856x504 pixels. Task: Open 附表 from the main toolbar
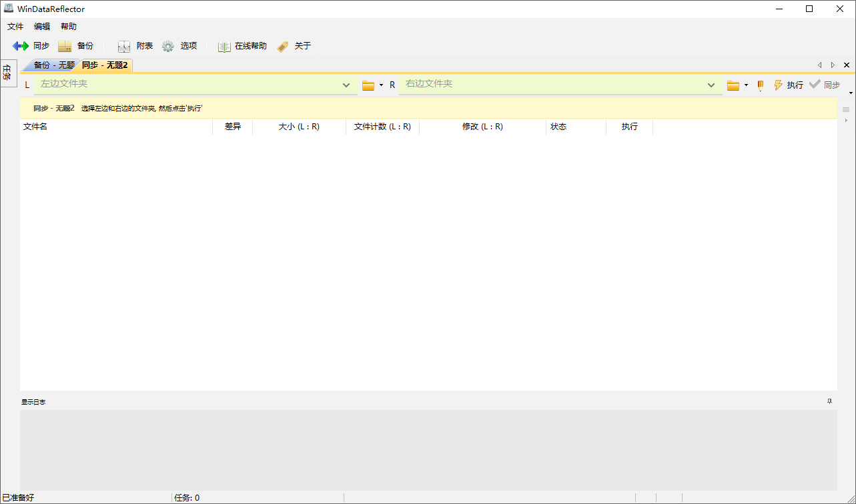(x=135, y=46)
